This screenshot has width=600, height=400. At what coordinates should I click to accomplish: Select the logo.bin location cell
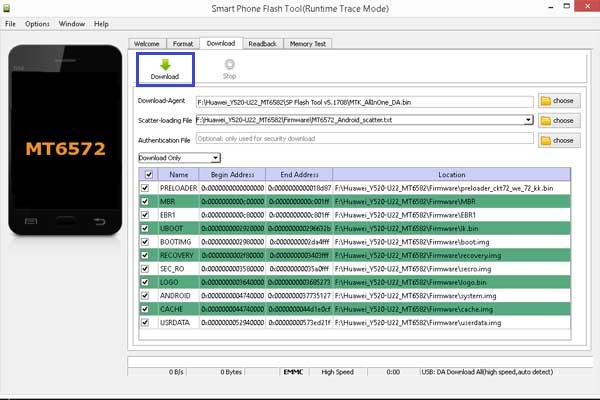[452, 282]
